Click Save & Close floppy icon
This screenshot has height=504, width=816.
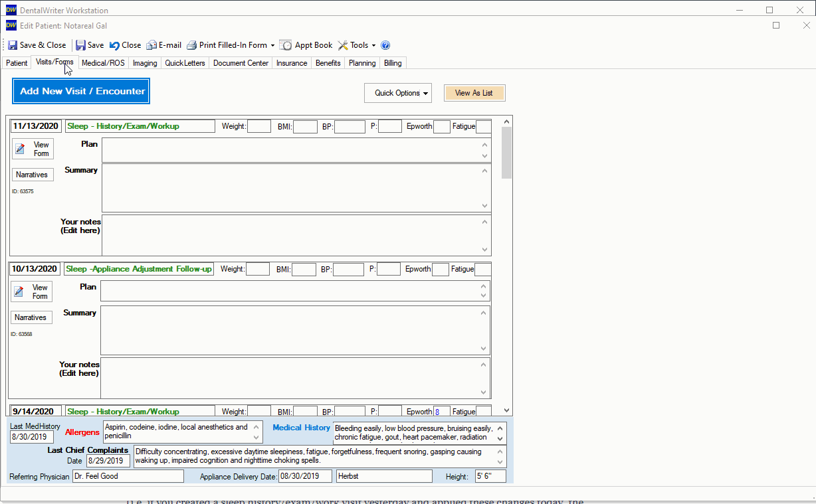(x=13, y=45)
